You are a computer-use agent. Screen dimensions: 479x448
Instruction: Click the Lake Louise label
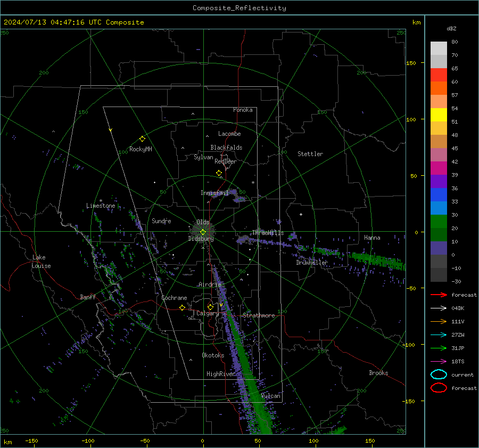pyautogui.click(x=41, y=262)
